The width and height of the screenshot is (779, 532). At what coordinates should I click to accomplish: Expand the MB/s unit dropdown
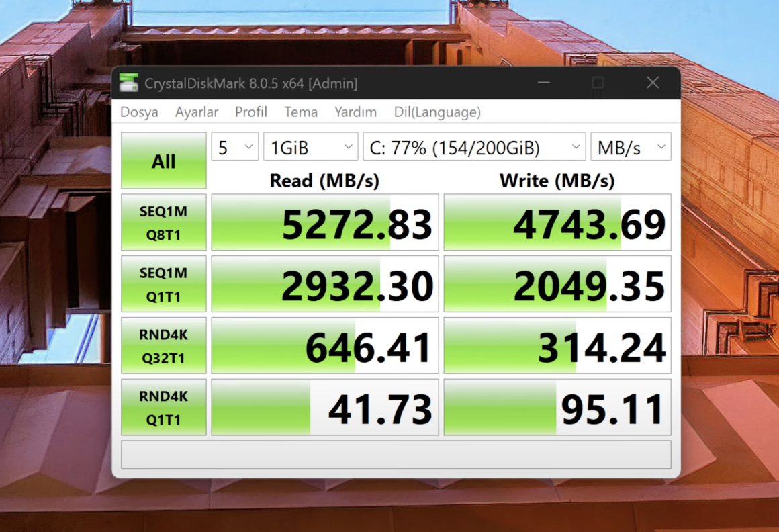pos(631,146)
